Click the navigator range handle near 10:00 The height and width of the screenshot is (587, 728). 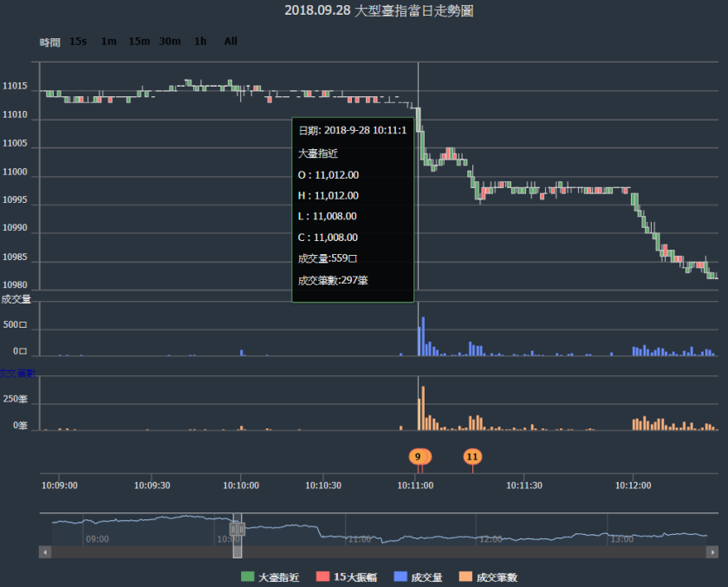[x=237, y=528]
